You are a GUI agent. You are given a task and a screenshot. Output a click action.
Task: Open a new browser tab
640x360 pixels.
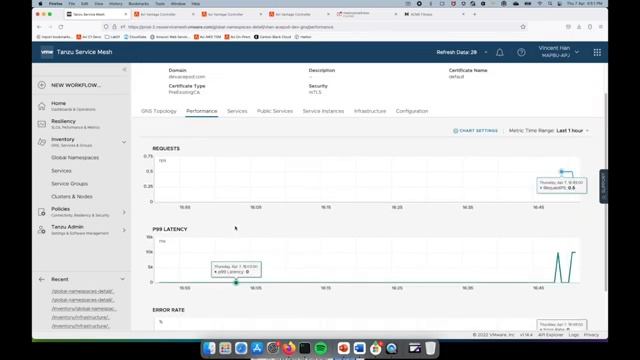[x=474, y=14]
